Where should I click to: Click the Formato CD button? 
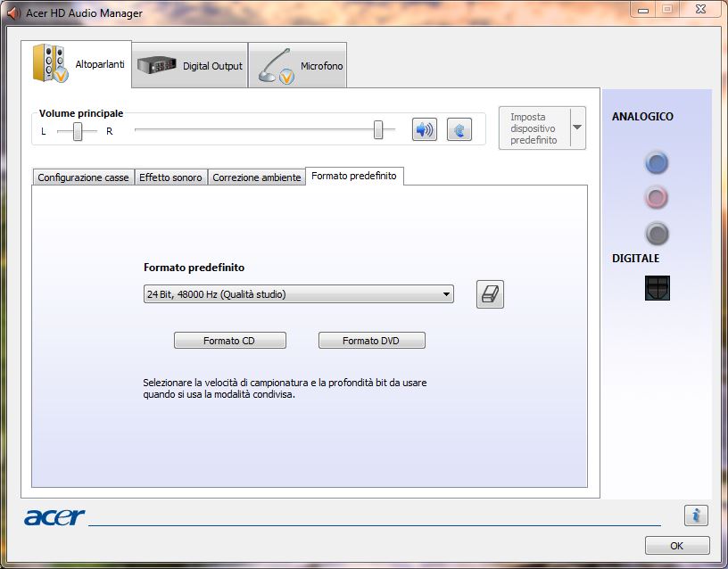pyautogui.click(x=230, y=341)
